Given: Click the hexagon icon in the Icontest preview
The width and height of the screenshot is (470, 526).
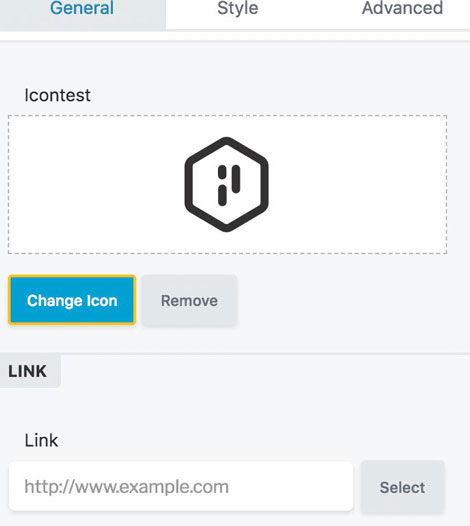Looking at the screenshot, I should click(x=226, y=184).
